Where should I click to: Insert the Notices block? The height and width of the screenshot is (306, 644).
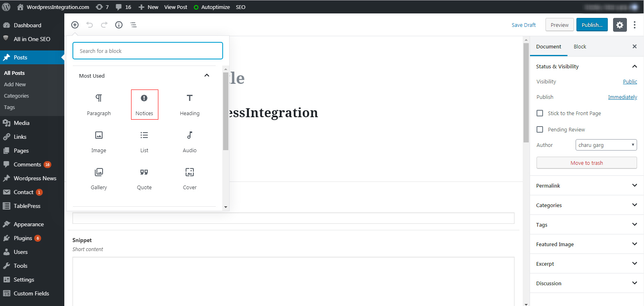pos(145,105)
